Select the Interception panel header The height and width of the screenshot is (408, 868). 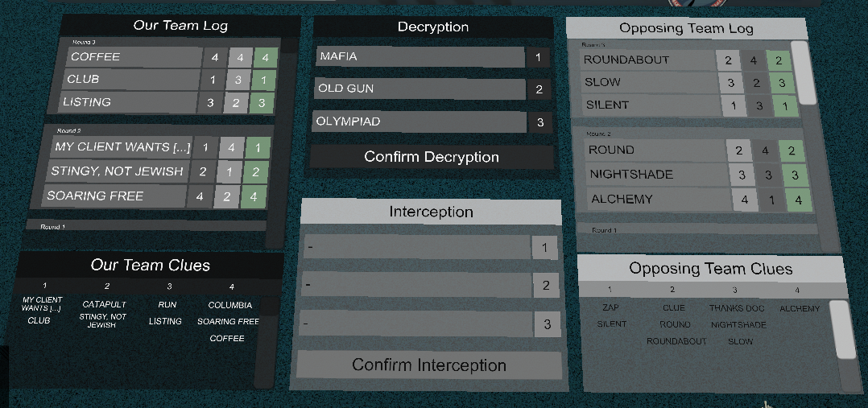[x=432, y=212]
